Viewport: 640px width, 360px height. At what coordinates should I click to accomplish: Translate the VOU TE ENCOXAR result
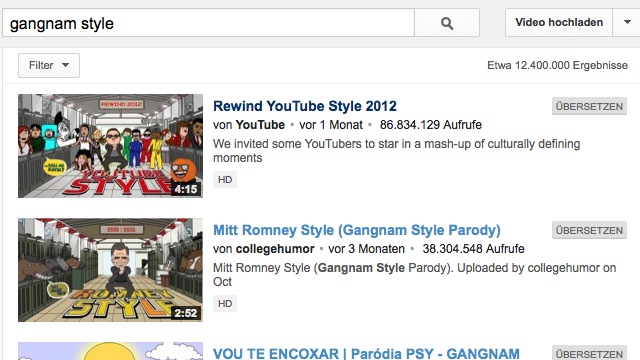589,353
